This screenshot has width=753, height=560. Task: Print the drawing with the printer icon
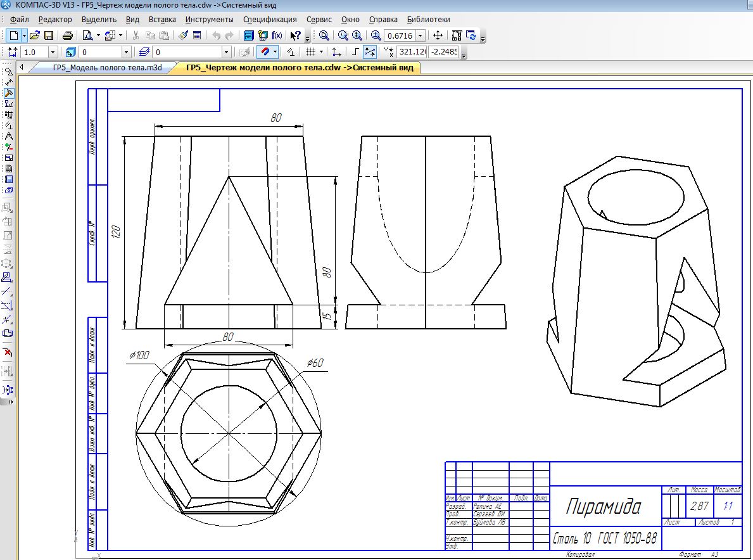(x=68, y=35)
